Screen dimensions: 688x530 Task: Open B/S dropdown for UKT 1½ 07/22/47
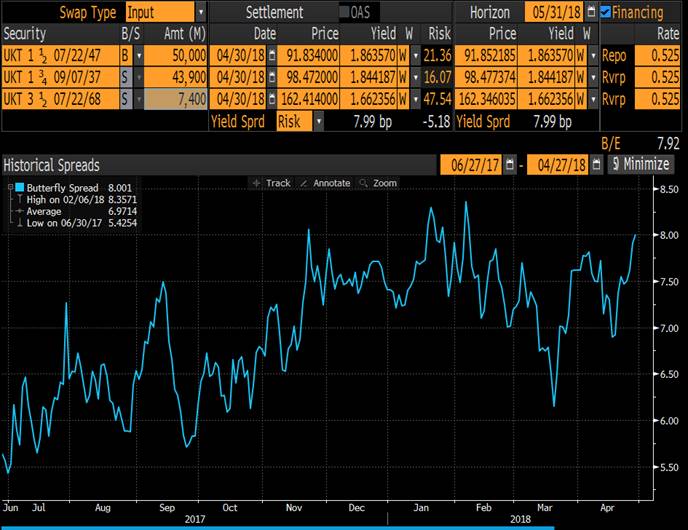pyautogui.click(x=139, y=55)
